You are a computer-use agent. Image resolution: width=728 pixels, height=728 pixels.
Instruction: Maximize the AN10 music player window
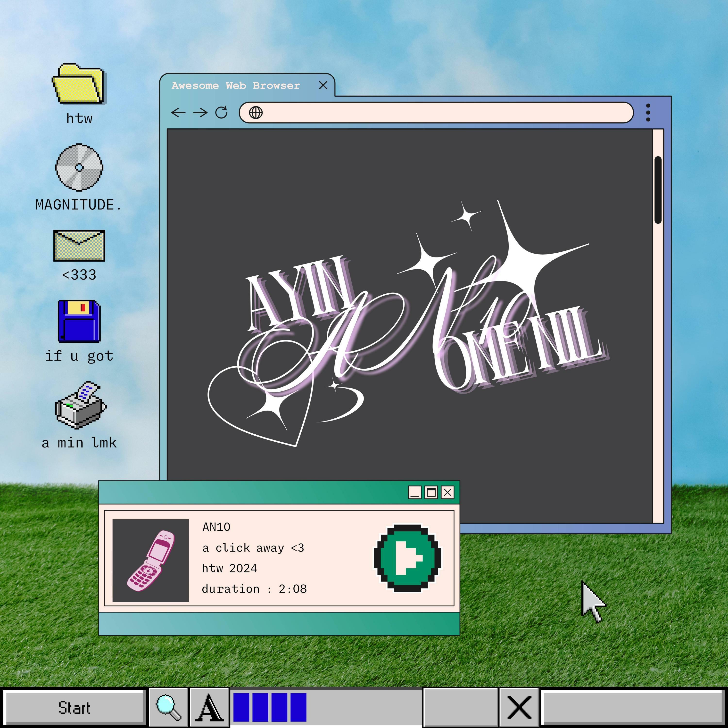431,493
